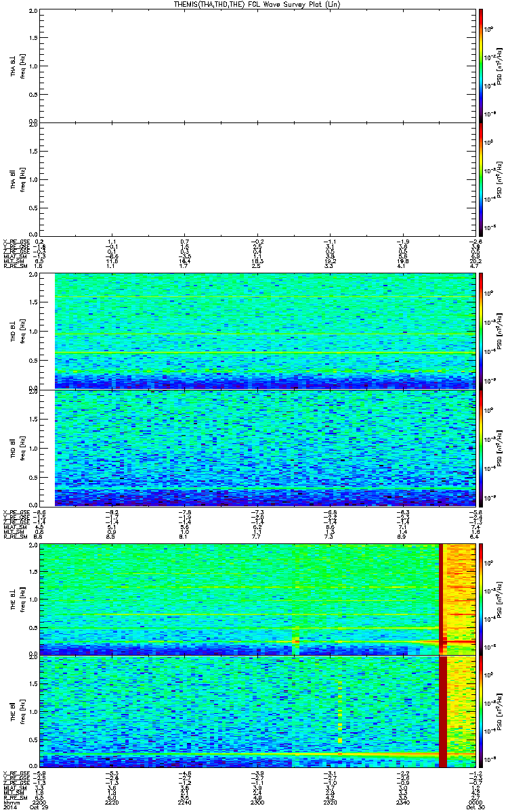508x812 pixels.
Task: Click the color bar beside the THD BL panel
Action: [481, 331]
